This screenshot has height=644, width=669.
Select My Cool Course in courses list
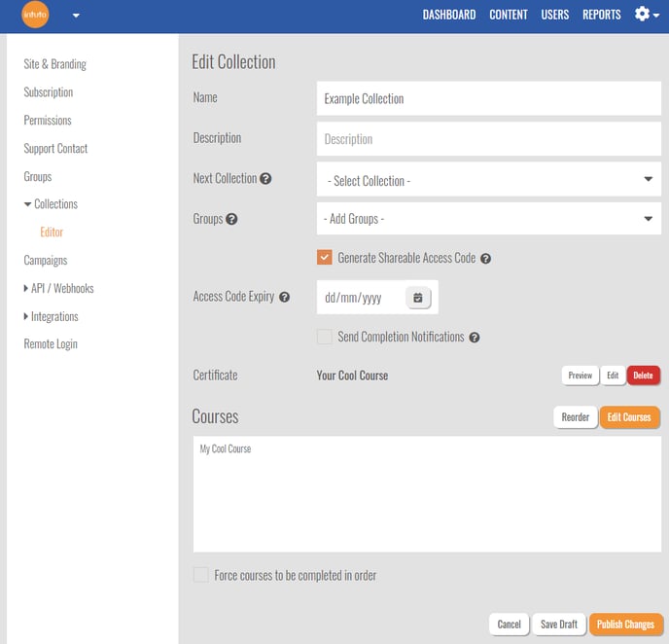pos(226,449)
